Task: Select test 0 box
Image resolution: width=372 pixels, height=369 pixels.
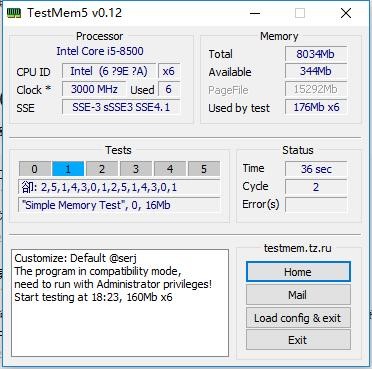Action: pyautogui.click(x=35, y=169)
